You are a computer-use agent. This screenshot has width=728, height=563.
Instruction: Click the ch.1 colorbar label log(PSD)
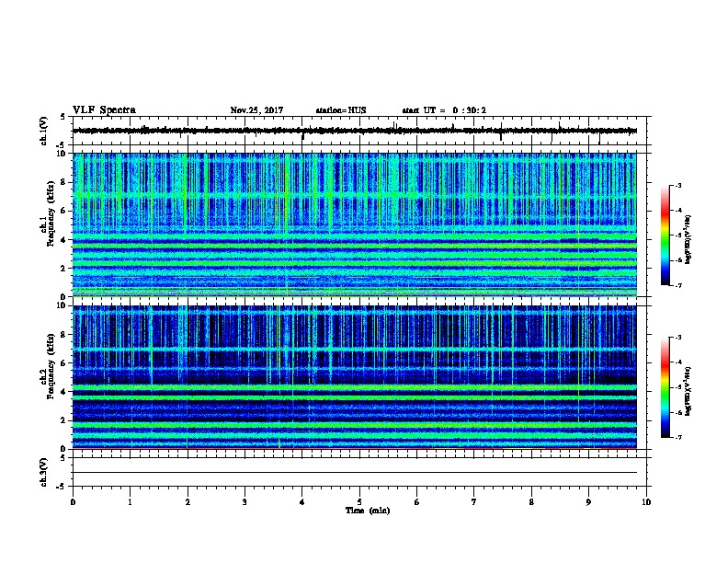coord(688,239)
